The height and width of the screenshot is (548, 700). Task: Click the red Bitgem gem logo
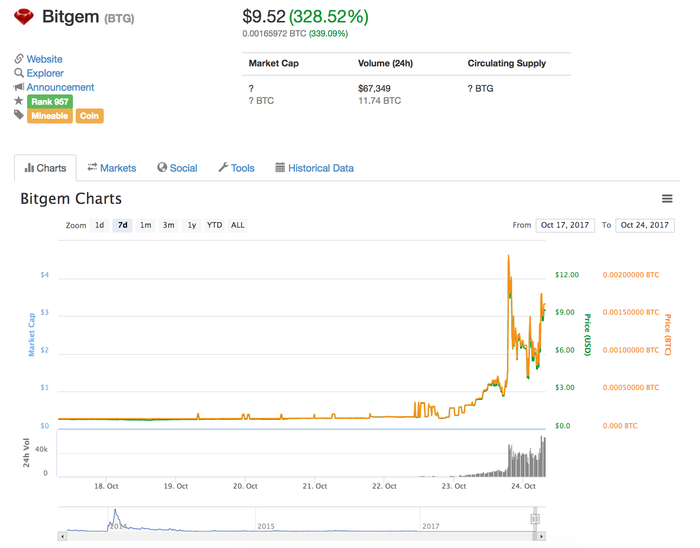[24, 17]
